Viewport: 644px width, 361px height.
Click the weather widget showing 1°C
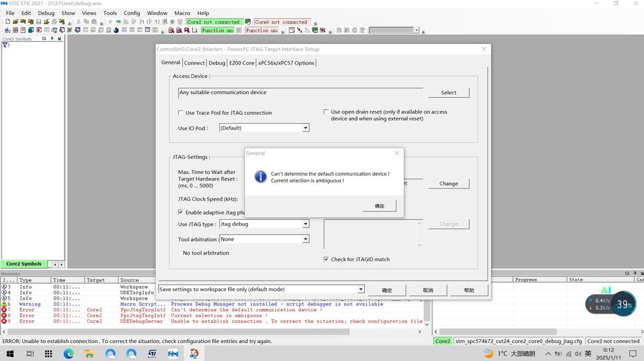pyautogui.click(x=509, y=353)
